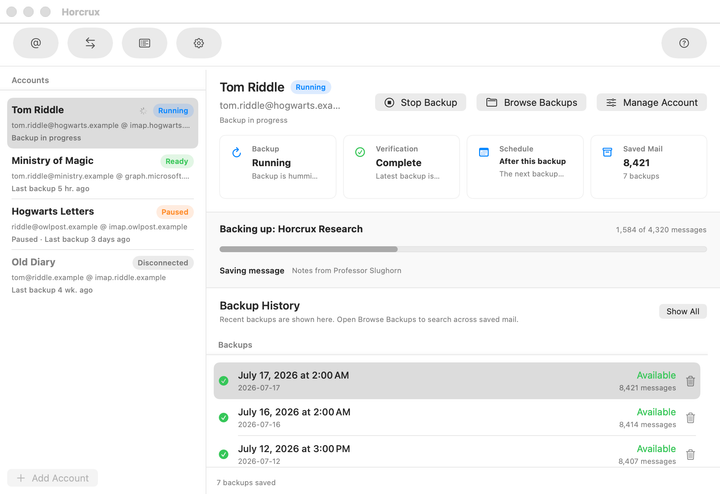Click '1,584 of 4,320 messages' counter

(x=661, y=230)
